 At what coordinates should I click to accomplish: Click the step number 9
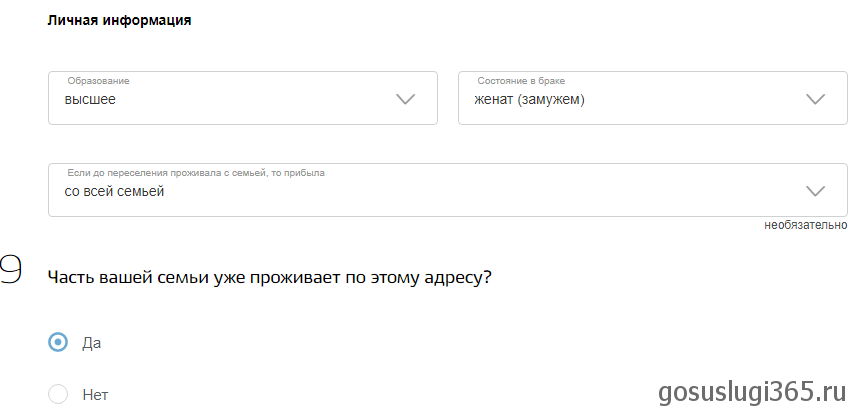10,273
